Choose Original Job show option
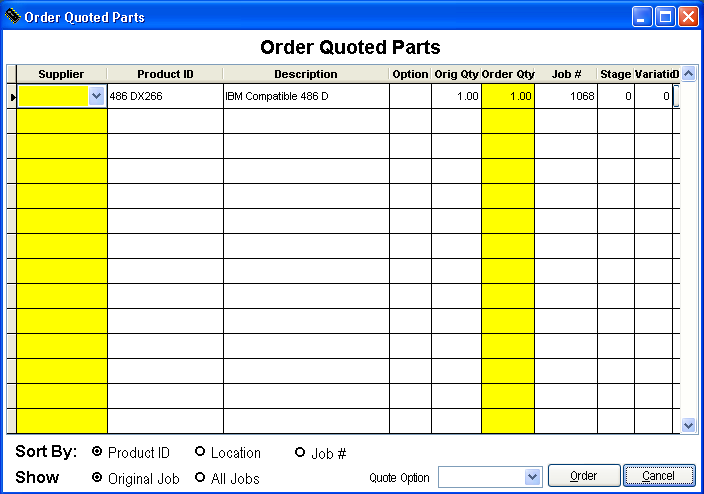This screenshot has width=704, height=494. point(97,478)
